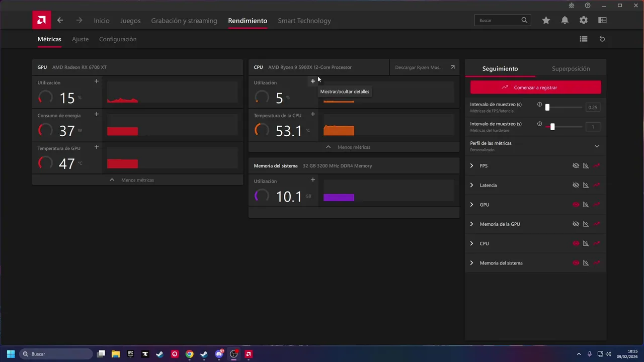Screen dimensions: 644x362
Task: Switch to the Ajuste sub-tab
Action: pos(80,39)
